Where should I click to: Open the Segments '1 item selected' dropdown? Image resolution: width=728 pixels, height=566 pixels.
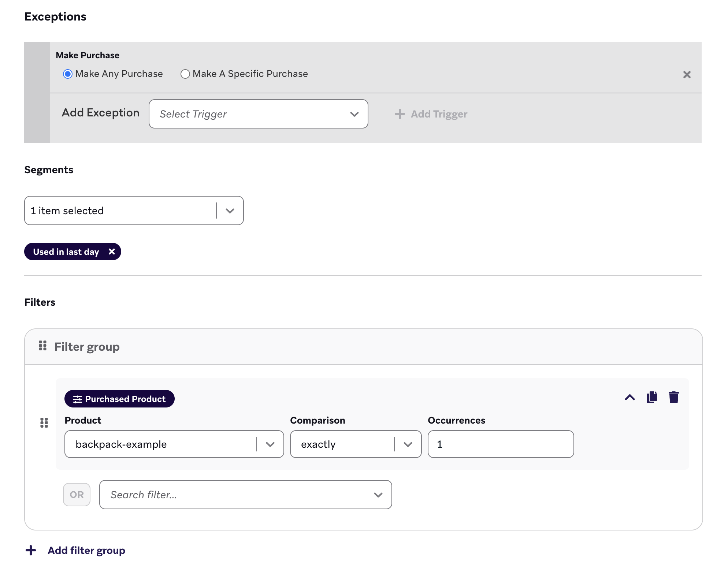coord(134,211)
